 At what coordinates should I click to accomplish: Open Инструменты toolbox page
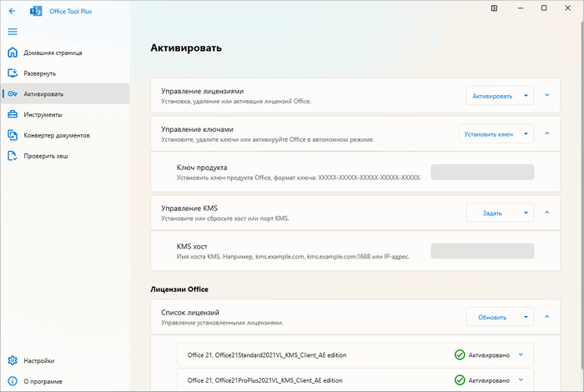tap(43, 114)
